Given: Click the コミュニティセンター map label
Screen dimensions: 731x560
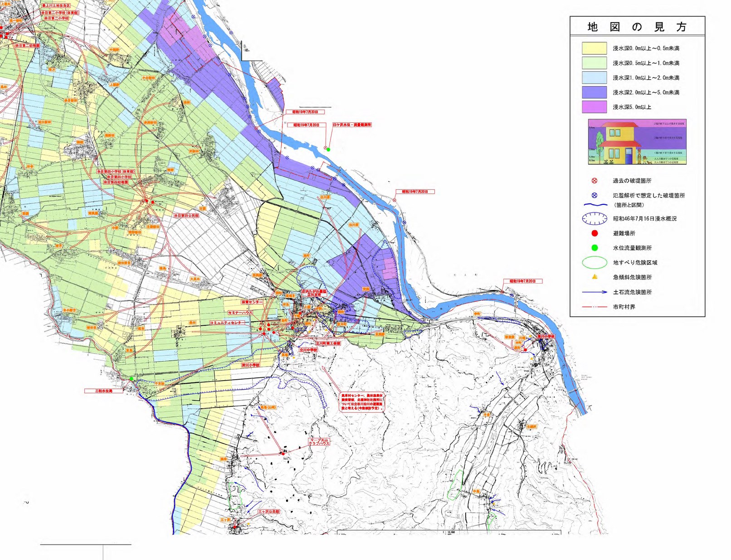Looking at the screenshot, I should pos(227,323).
